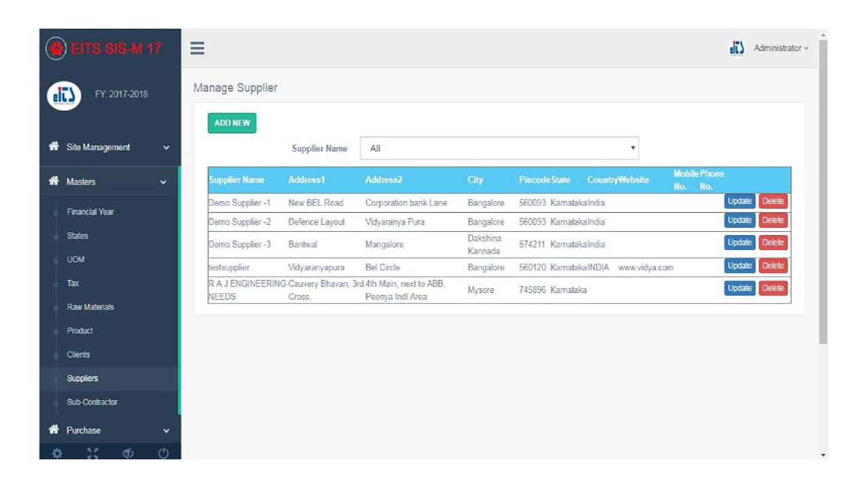Open Financial Year in sidebar
The width and height of the screenshot is (868, 488).
[x=90, y=212]
